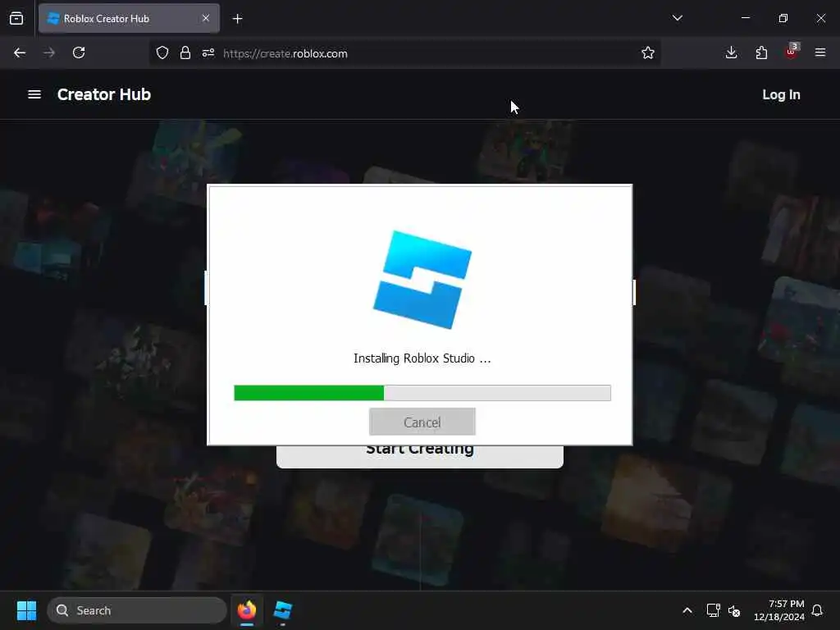Open the muted volume tray icon
This screenshot has height=630, width=840.
[x=734, y=610]
